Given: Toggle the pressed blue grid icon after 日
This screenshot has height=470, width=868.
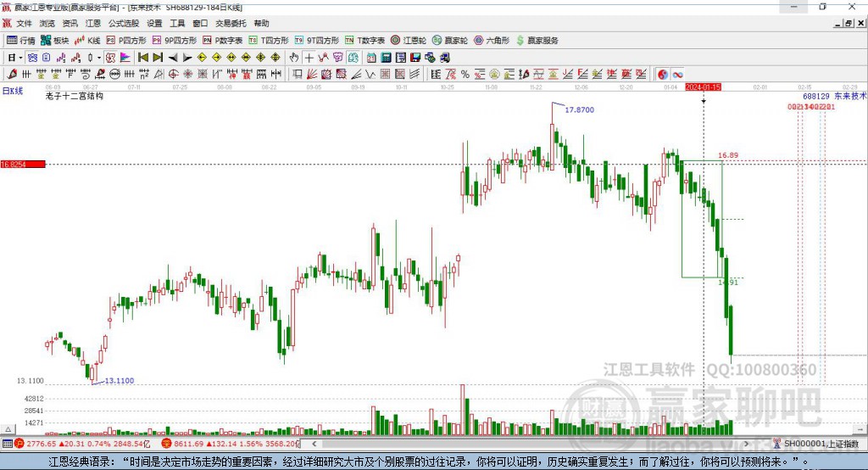Looking at the screenshot, I should point(32,58).
